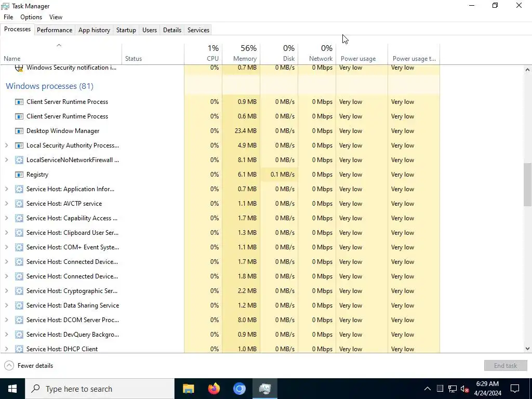Click the Service Host: Application Infor... gear icon
The height and width of the screenshot is (399, 532).
click(19, 189)
